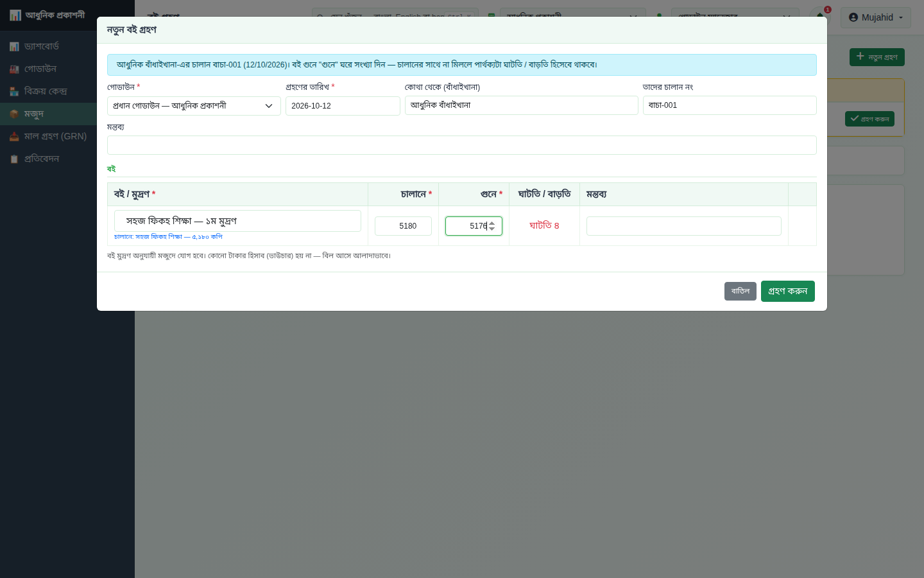Click the গোডাউন warehouse icon
Image resolution: width=924 pixels, height=578 pixels.
click(x=14, y=69)
